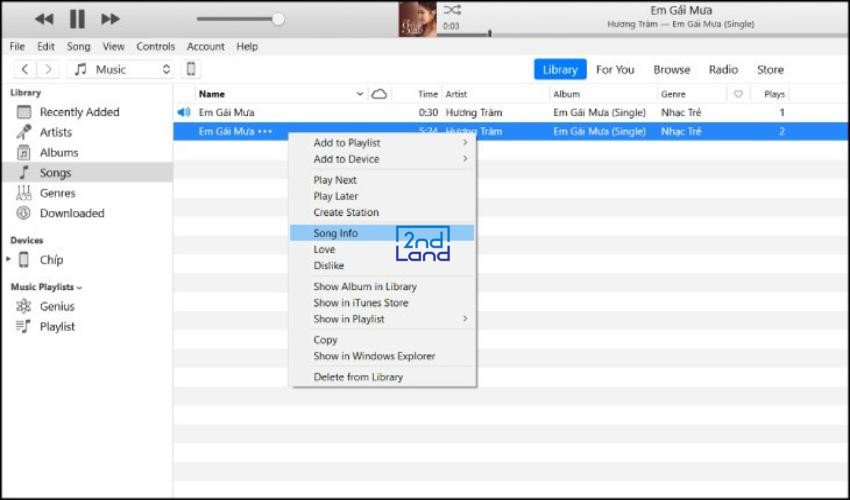Adjust the volume slider knob
This screenshot has height=500, width=850.
click(278, 19)
